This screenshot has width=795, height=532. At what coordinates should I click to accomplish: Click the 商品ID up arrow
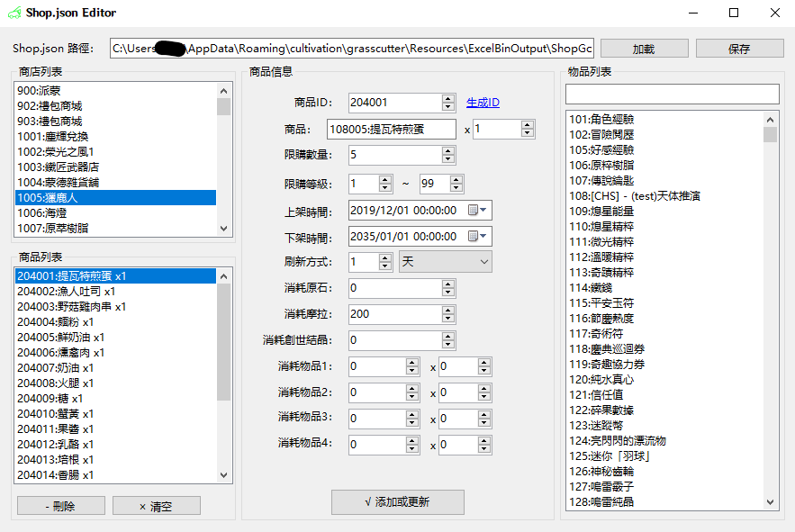[x=449, y=97]
